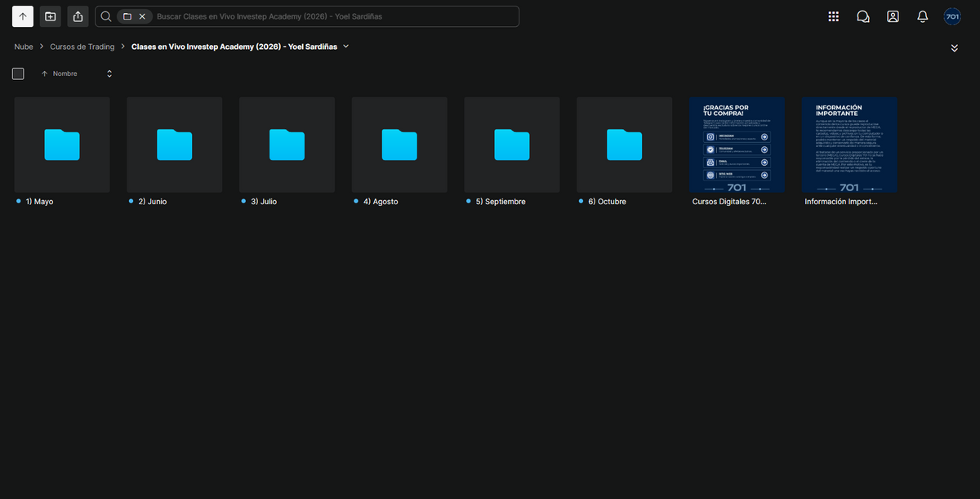Click the double-chevron expander at far right
The width and height of the screenshot is (980, 499).
click(955, 48)
